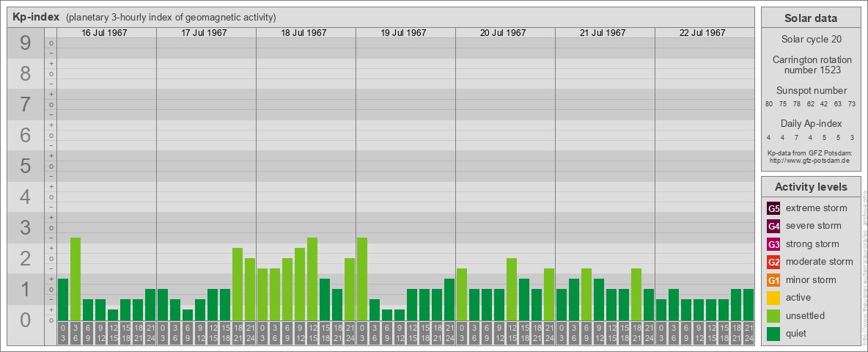Click the Daily Ap-index value 7

coord(797,137)
